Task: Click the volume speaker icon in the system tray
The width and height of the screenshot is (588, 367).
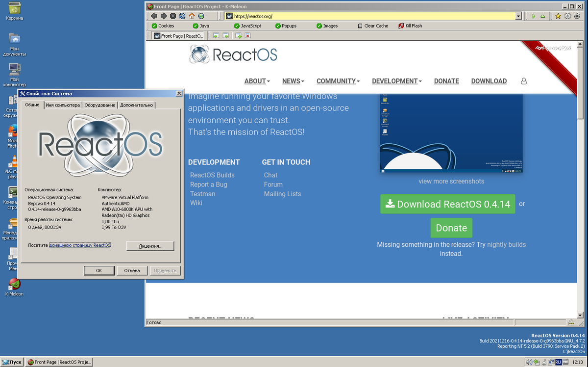Action: (x=529, y=362)
